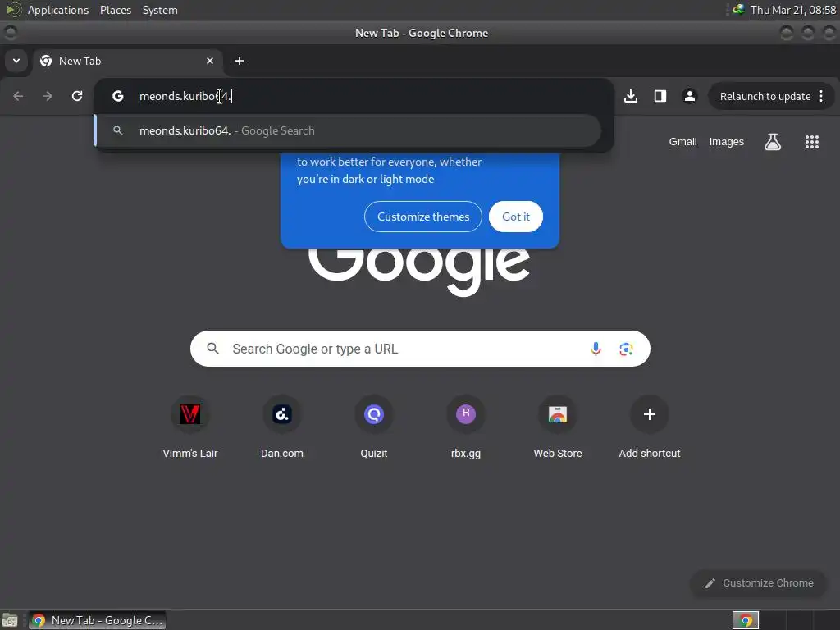
Task: Open Search Labs flask icon
Action: [x=773, y=142]
